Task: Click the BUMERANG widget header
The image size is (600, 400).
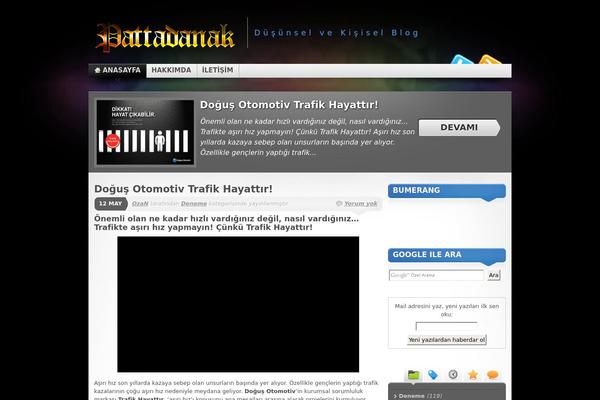Action: 447,191
